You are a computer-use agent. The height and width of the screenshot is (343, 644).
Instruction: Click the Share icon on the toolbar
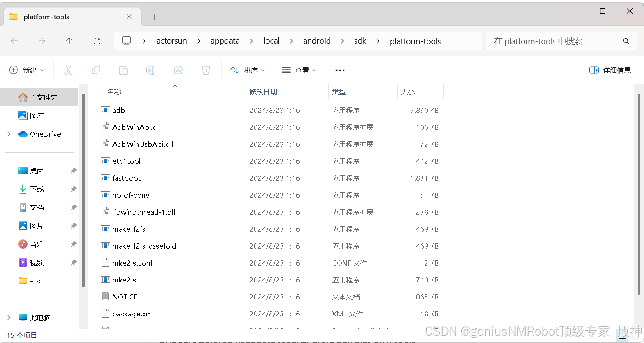click(x=178, y=70)
